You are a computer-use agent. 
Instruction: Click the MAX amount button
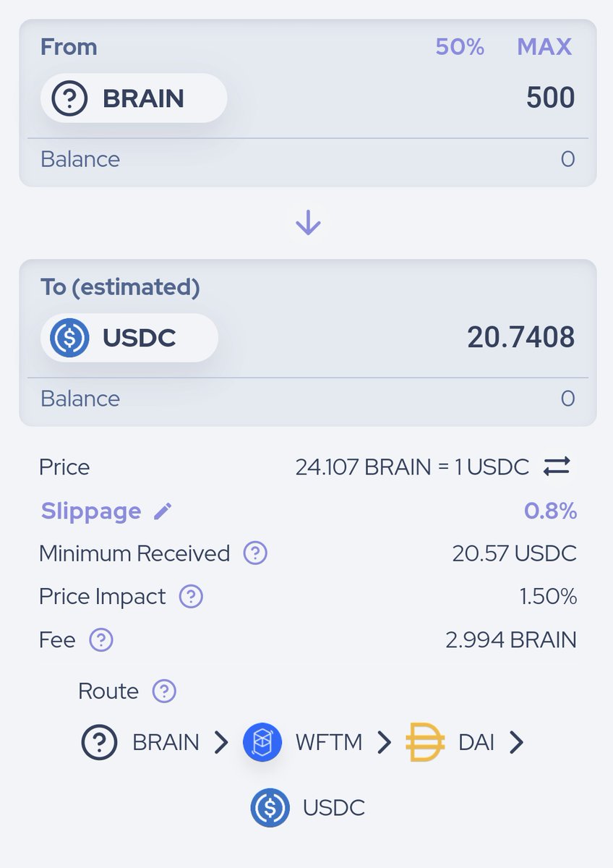544,47
